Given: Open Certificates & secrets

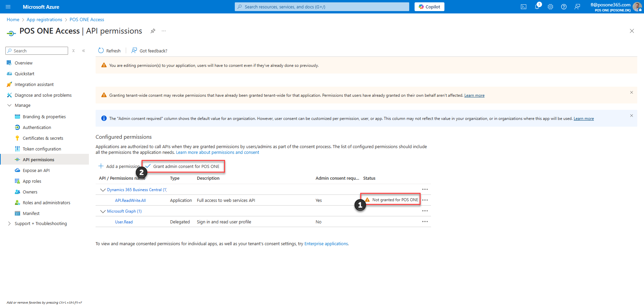Looking at the screenshot, I should pos(43,138).
